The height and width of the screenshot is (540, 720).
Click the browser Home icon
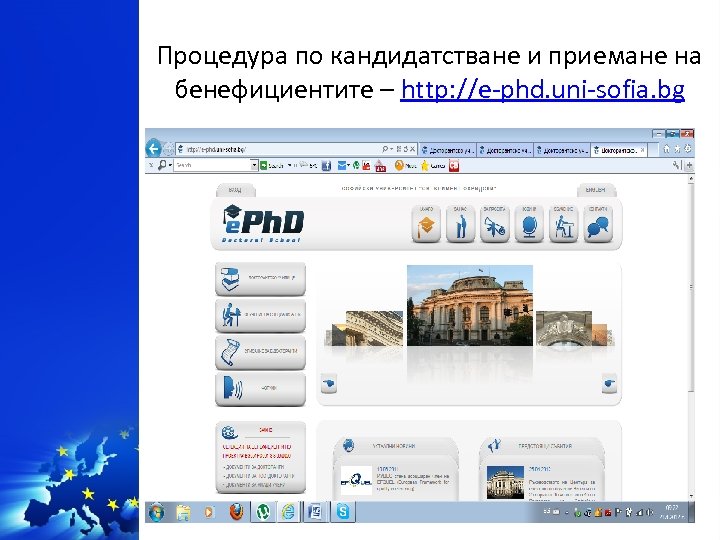666,149
